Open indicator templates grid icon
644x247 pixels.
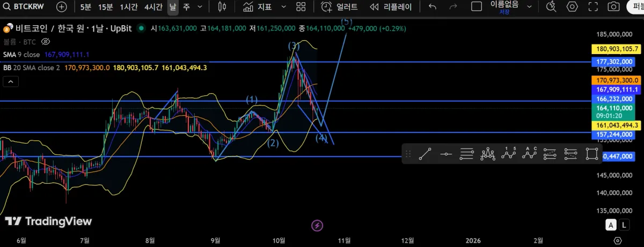(x=301, y=7)
